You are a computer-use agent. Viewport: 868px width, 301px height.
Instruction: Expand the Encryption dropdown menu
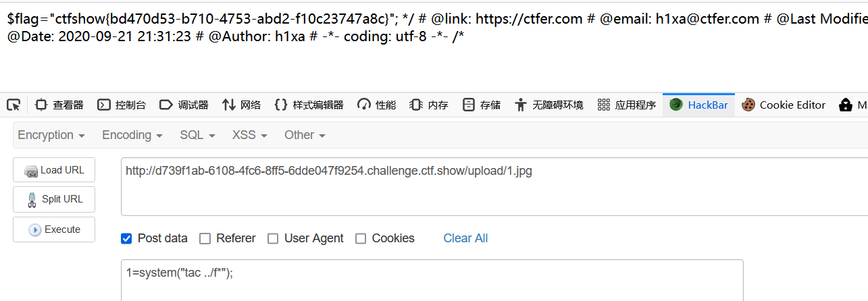[51, 135]
